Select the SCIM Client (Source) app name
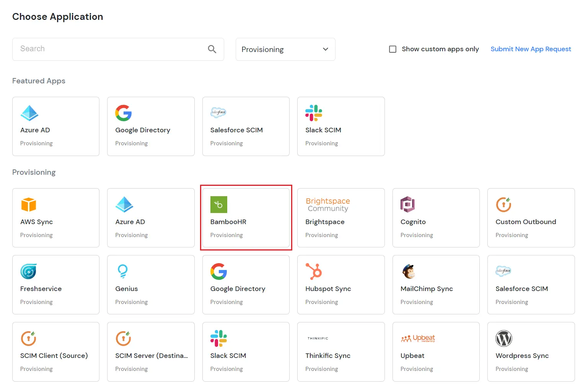This screenshot has width=588, height=387. coord(54,356)
